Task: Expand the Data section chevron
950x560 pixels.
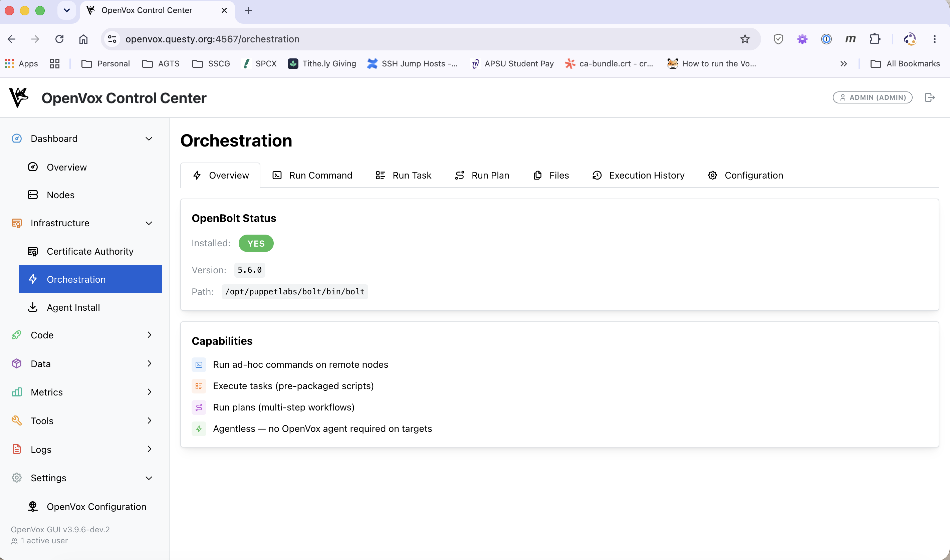Action: click(150, 363)
